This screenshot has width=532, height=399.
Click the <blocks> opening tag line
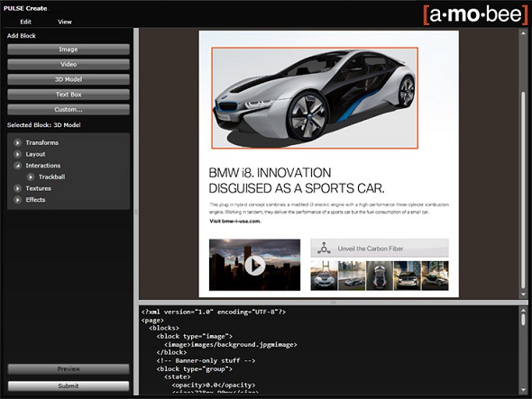[x=164, y=328]
